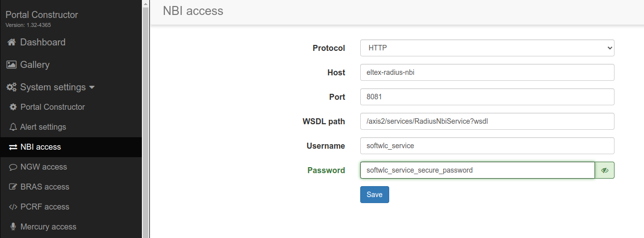Click the Host input field
The image size is (644, 238).
(487, 72)
